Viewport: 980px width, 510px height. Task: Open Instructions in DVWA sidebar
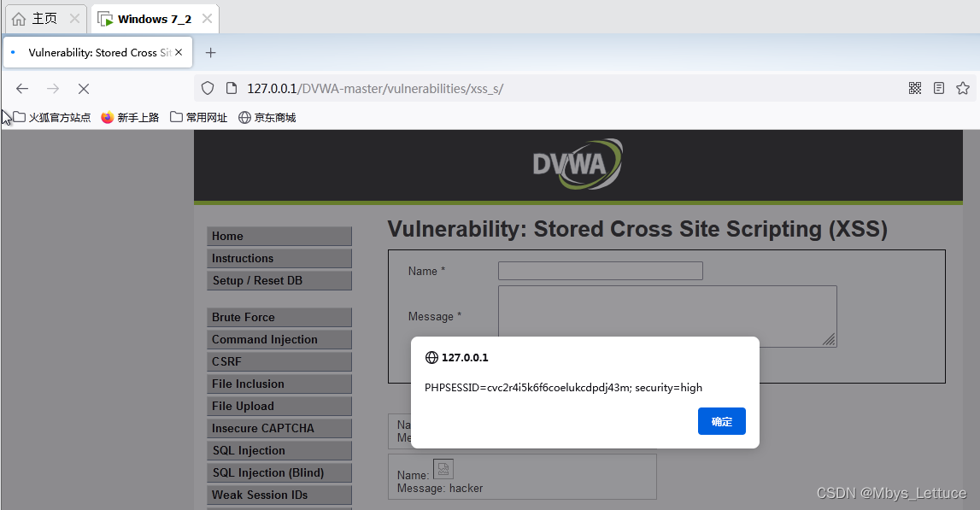coord(279,258)
